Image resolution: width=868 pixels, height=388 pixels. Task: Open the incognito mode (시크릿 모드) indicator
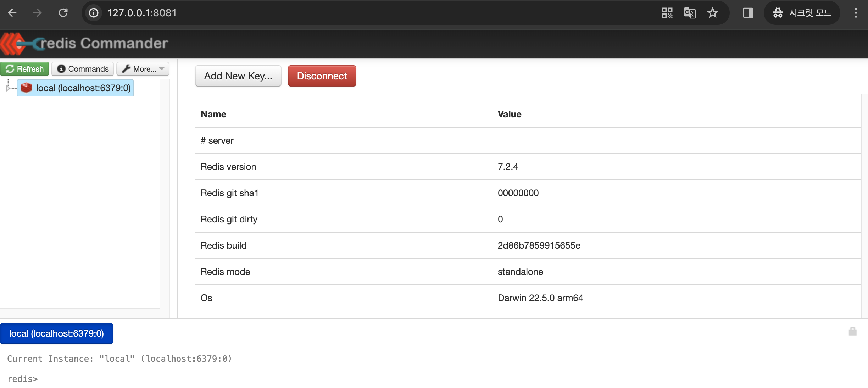coord(802,13)
